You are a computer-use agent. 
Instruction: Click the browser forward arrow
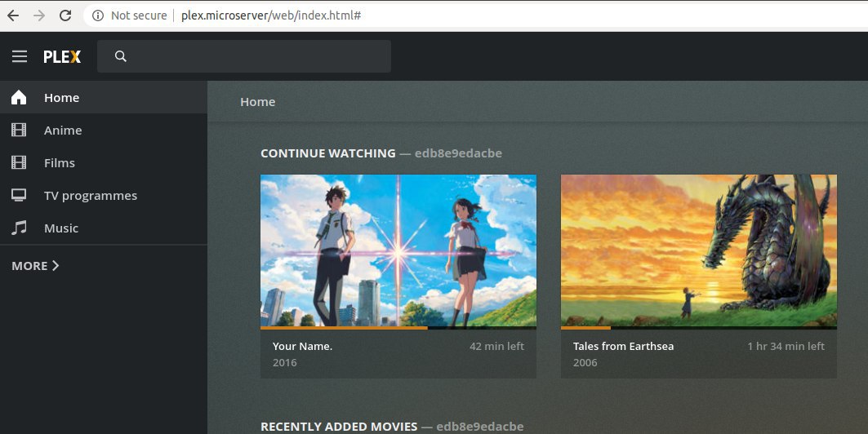click(39, 15)
